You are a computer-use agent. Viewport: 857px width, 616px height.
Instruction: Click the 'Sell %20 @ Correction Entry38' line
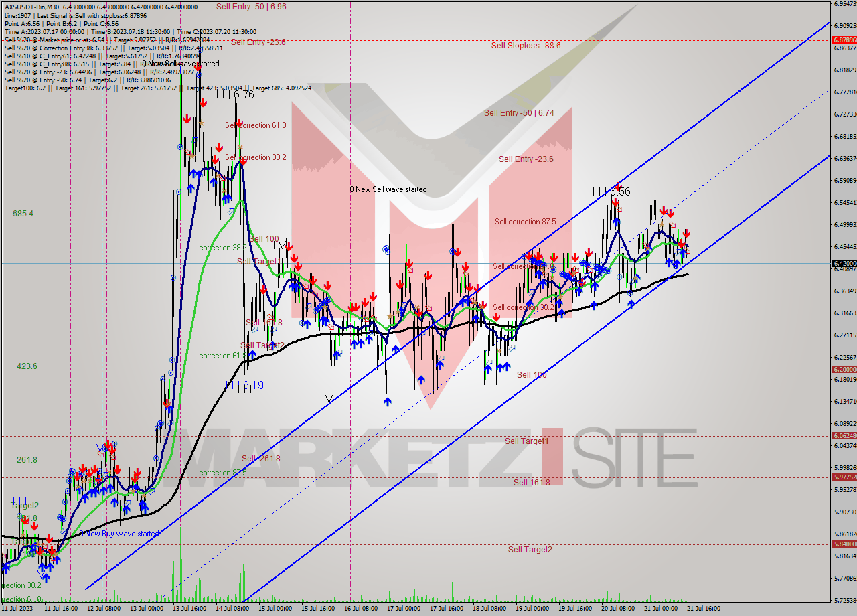[x=114, y=48]
